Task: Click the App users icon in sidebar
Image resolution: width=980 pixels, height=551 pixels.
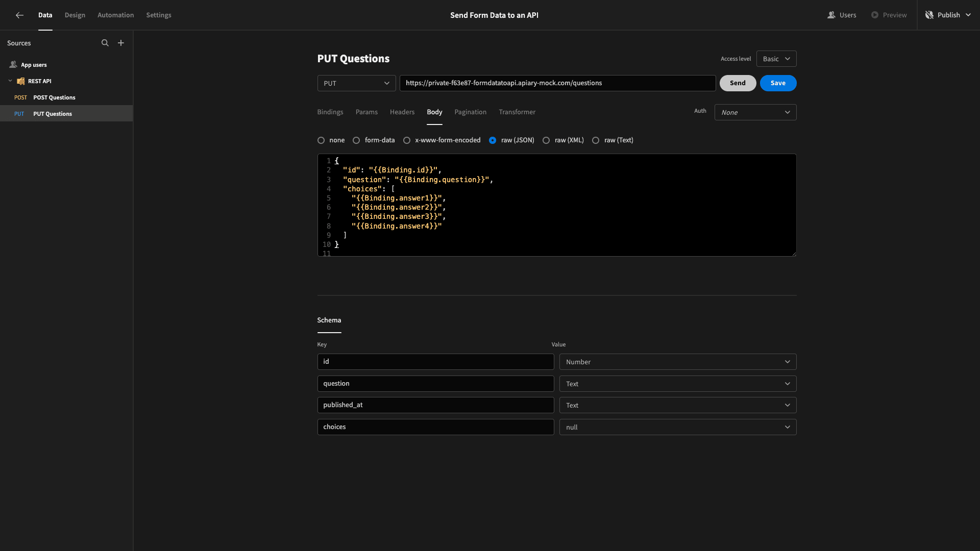Action: tap(13, 65)
